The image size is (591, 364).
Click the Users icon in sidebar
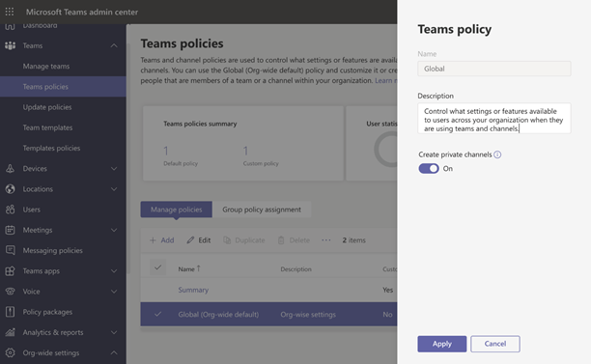11,210
